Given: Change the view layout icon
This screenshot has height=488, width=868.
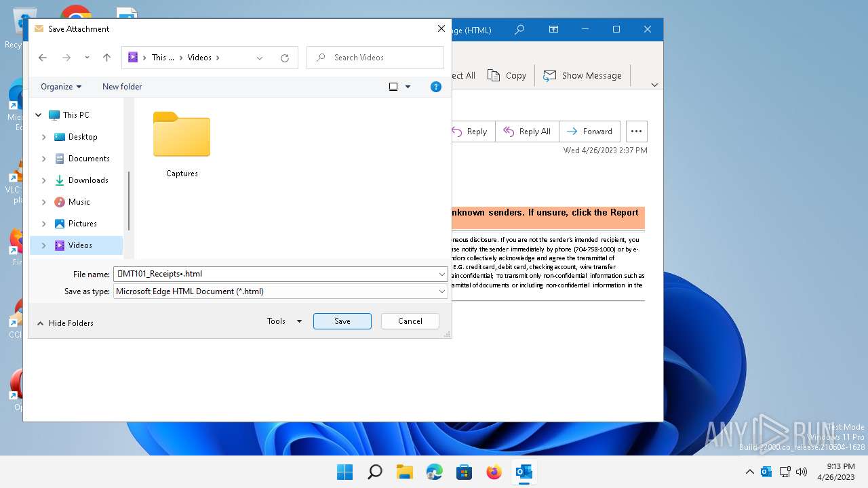Looking at the screenshot, I should [x=393, y=87].
